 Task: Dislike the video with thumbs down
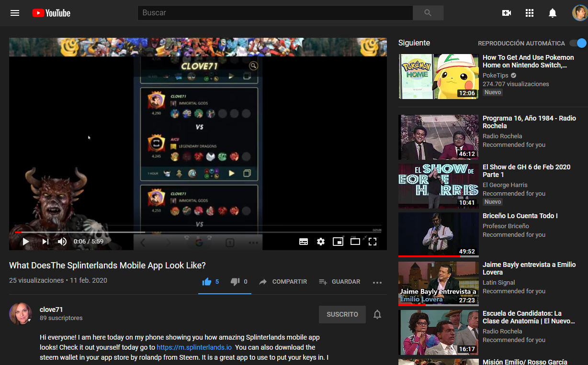[x=235, y=282]
